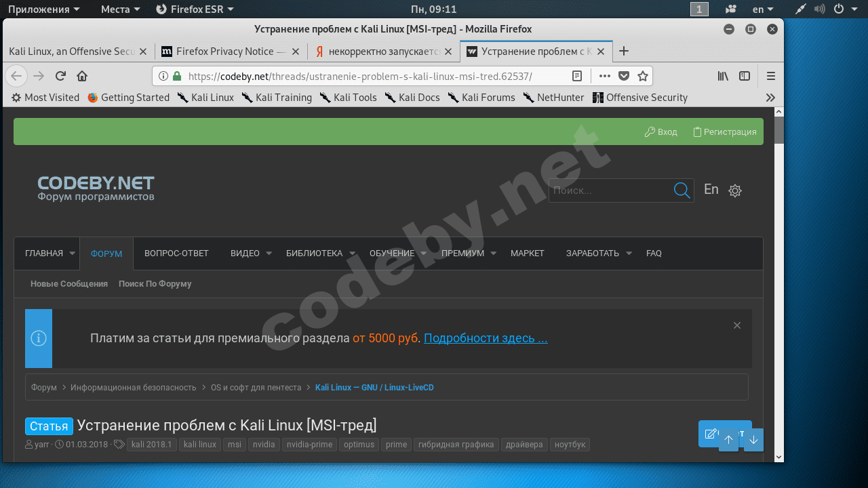Screen dimensions: 868x488
Task: Open the Offensive Security bookmark
Action: pyautogui.click(x=640, y=98)
